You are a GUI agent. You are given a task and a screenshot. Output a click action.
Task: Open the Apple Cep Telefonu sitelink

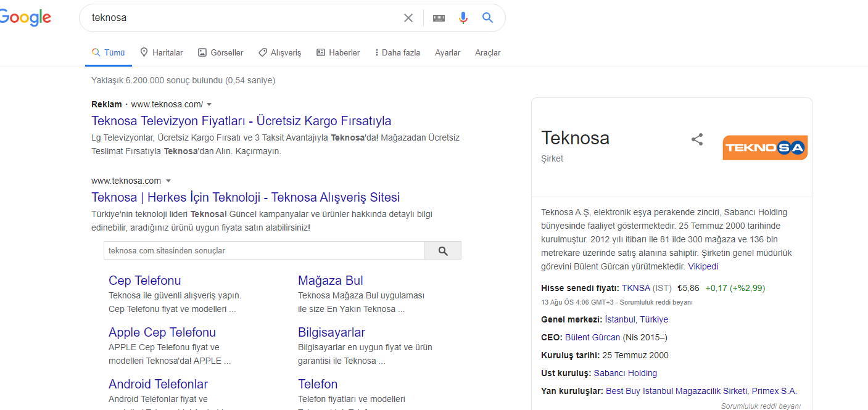(x=162, y=332)
